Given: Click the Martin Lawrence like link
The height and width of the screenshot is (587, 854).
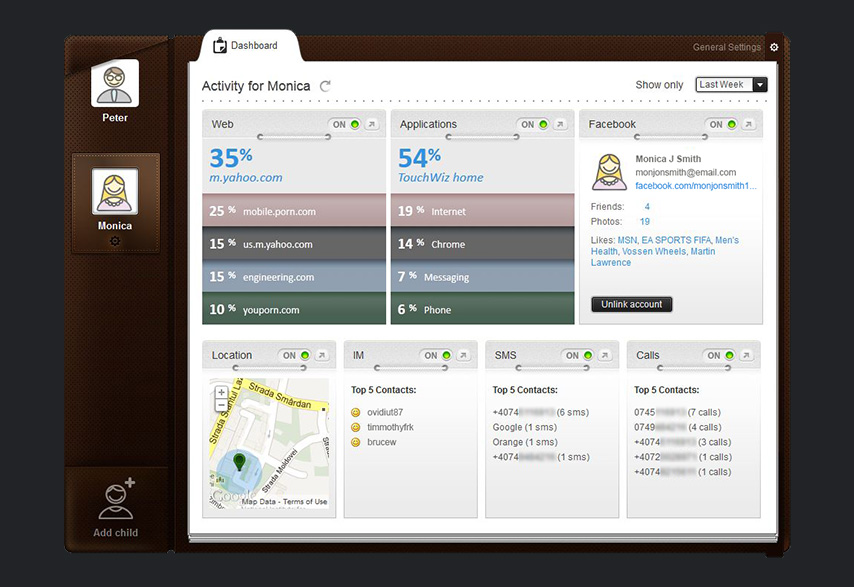Looking at the screenshot, I should pyautogui.click(x=653, y=257).
